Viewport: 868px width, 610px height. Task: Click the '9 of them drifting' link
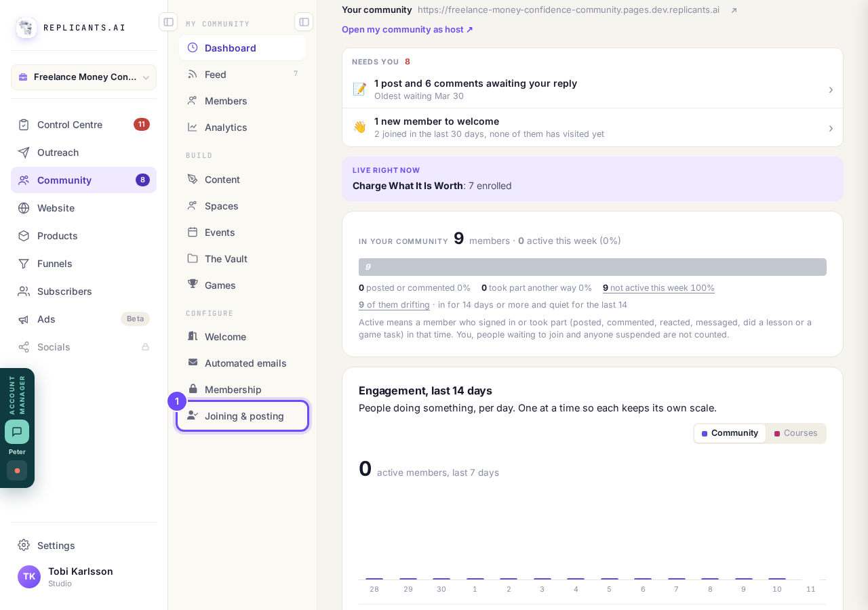coord(394,305)
